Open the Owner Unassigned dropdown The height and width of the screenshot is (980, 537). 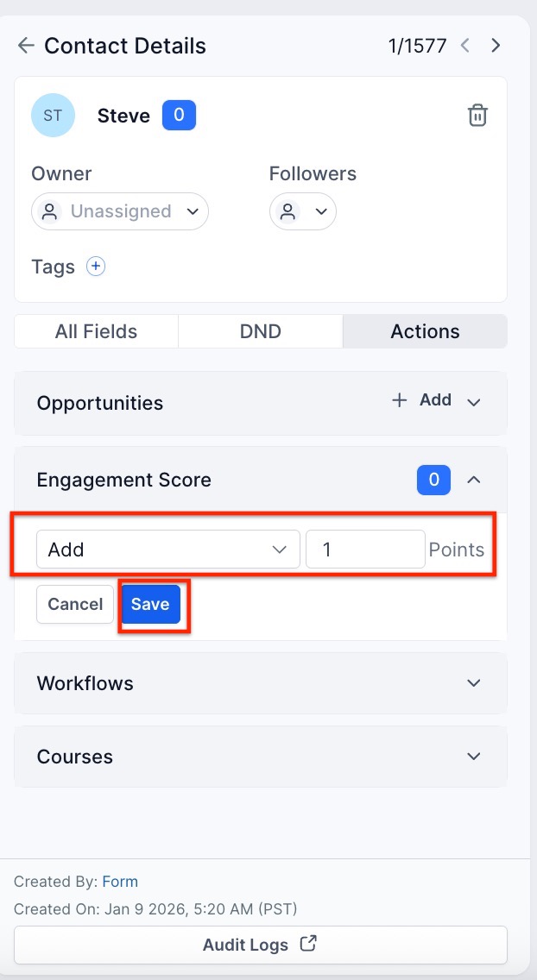(x=120, y=211)
